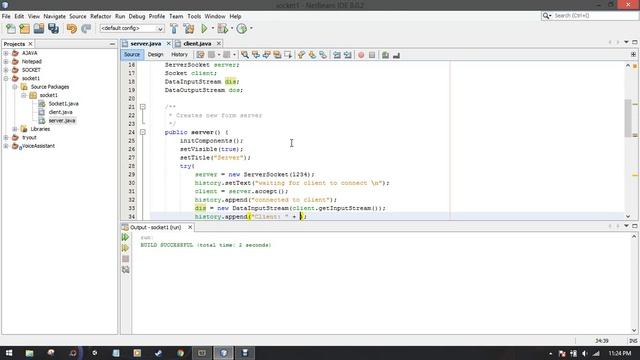Collapse the code fold at line 24
Image resolution: width=640 pixels, height=360 pixels.
tap(142, 132)
